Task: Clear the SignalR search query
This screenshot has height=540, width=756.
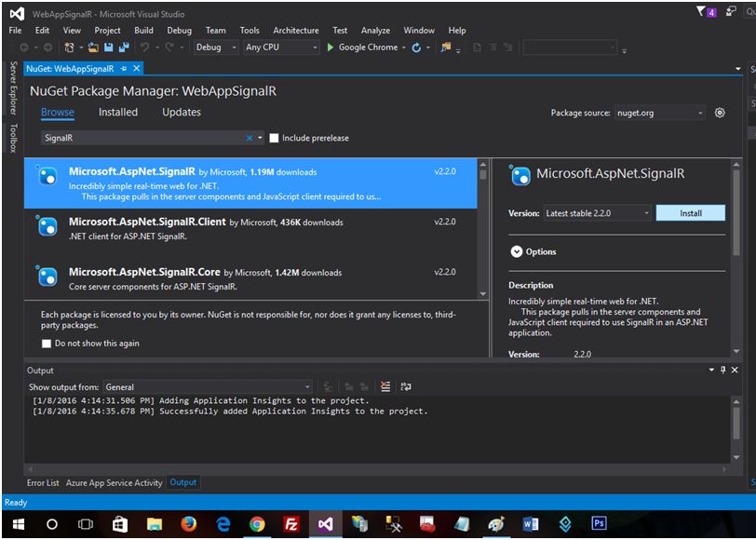Action: pos(248,136)
